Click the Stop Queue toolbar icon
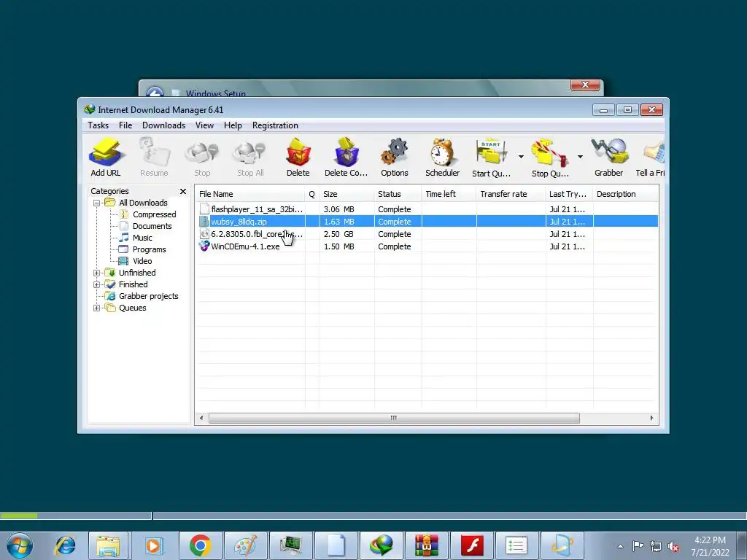 (x=550, y=157)
